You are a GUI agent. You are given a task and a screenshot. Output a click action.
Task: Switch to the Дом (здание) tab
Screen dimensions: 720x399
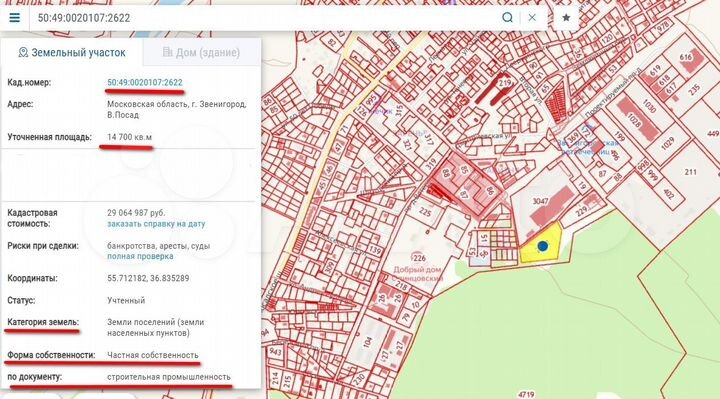202,52
